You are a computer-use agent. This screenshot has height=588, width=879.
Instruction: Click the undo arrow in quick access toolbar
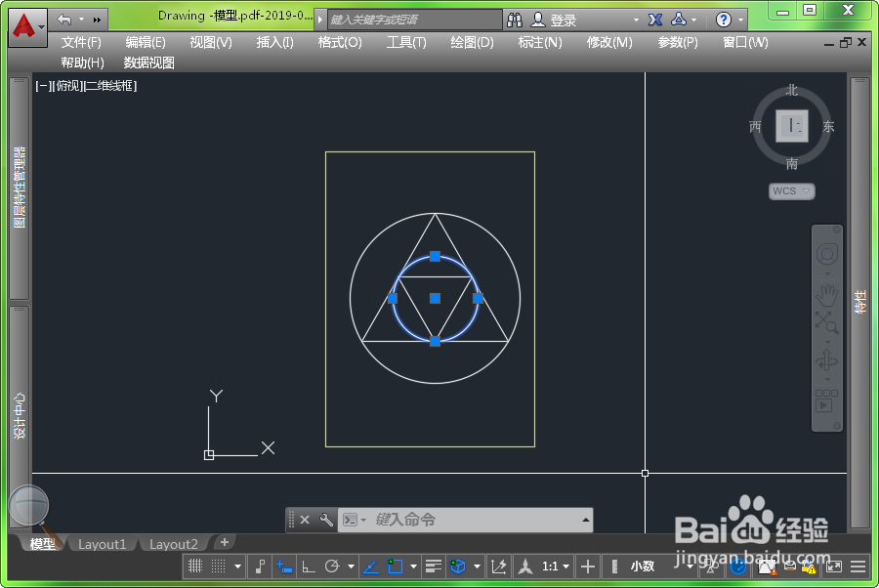click(x=64, y=20)
